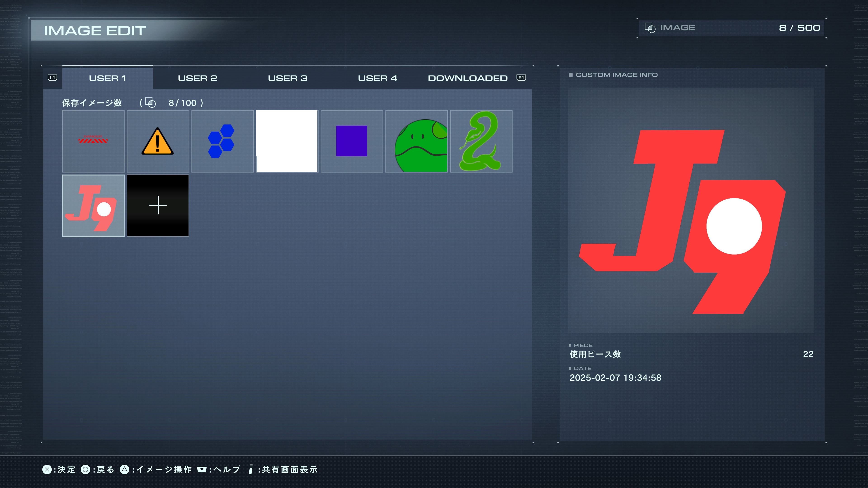
Task: Go to the USER 4 tab
Action: [377, 78]
